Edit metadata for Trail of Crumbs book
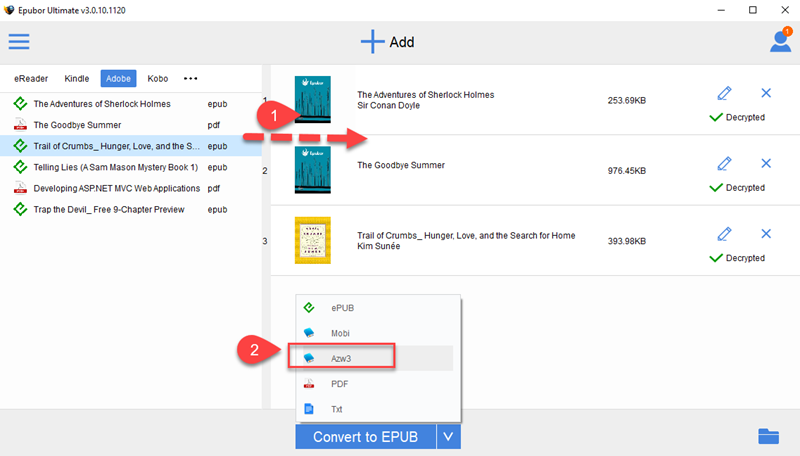The width and height of the screenshot is (800, 456). 724,234
